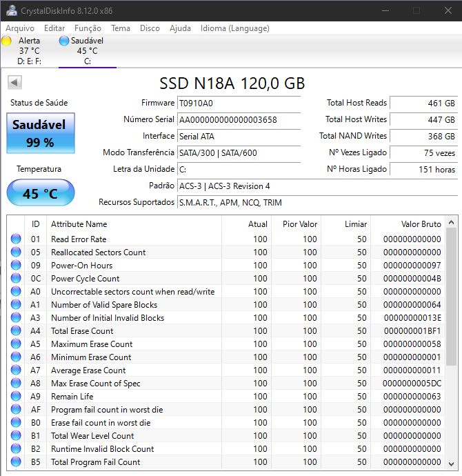Open the Ajuda menu
The image size is (462, 476).
tap(180, 28)
